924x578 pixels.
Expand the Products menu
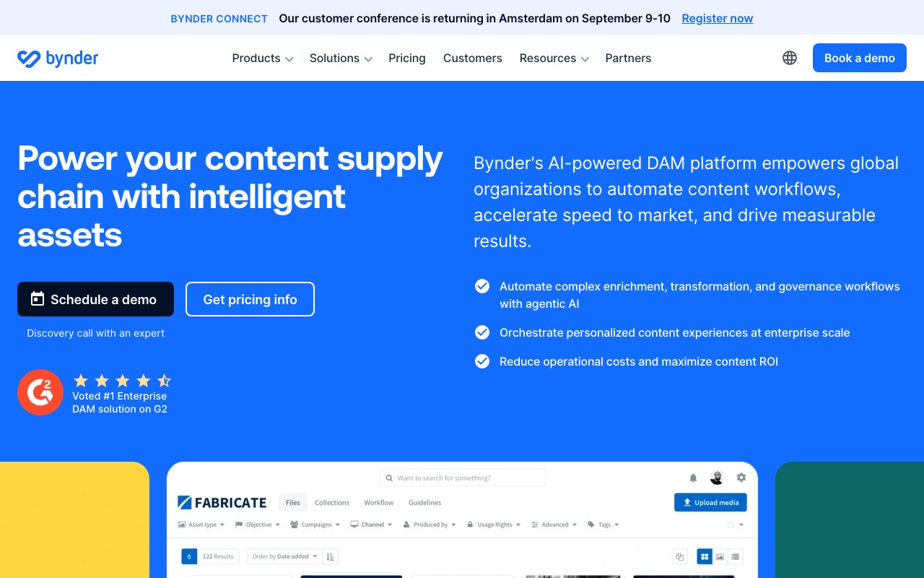click(x=263, y=58)
